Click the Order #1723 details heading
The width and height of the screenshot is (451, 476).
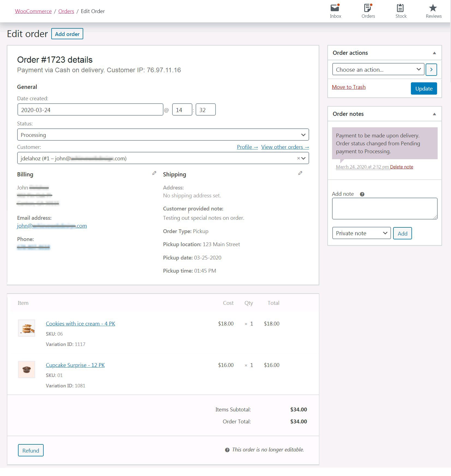click(x=55, y=60)
